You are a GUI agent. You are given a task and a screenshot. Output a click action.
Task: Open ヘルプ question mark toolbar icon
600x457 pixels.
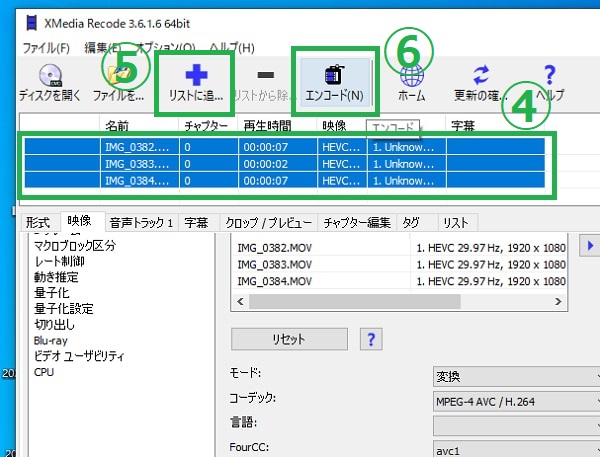coord(550,83)
